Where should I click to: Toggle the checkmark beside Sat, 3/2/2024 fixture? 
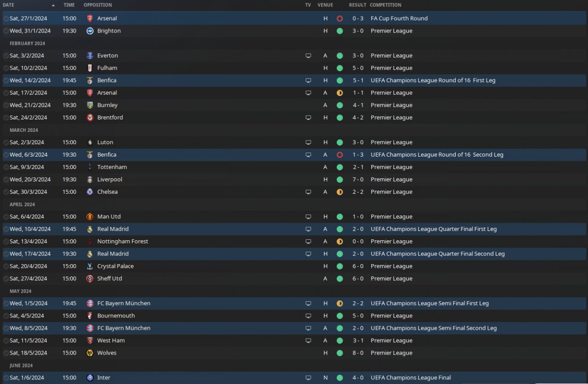click(6, 56)
